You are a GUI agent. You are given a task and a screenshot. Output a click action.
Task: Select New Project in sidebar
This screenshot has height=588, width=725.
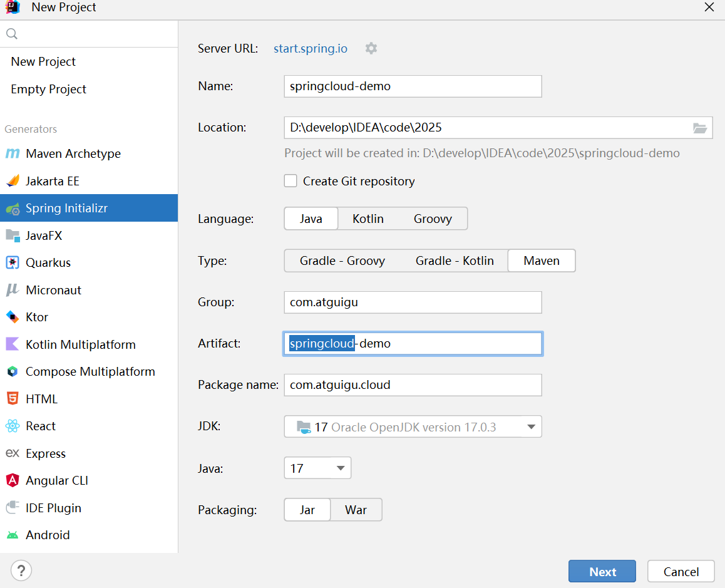pyautogui.click(x=89, y=61)
